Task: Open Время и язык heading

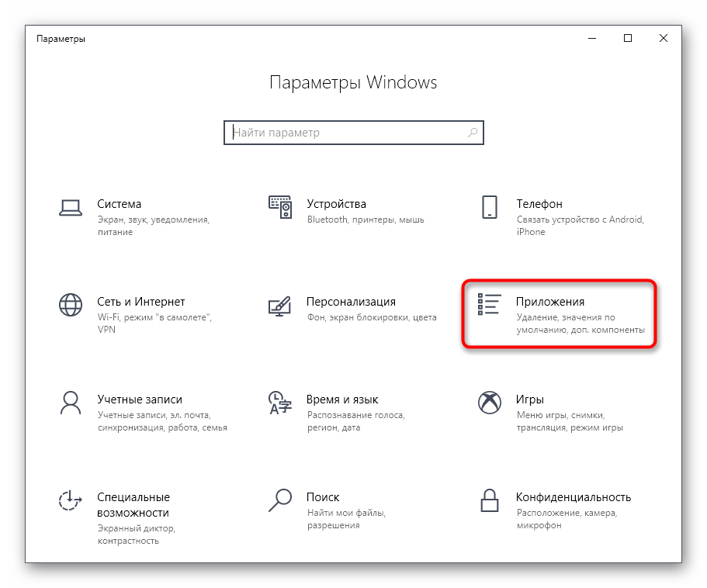Action: (x=342, y=399)
